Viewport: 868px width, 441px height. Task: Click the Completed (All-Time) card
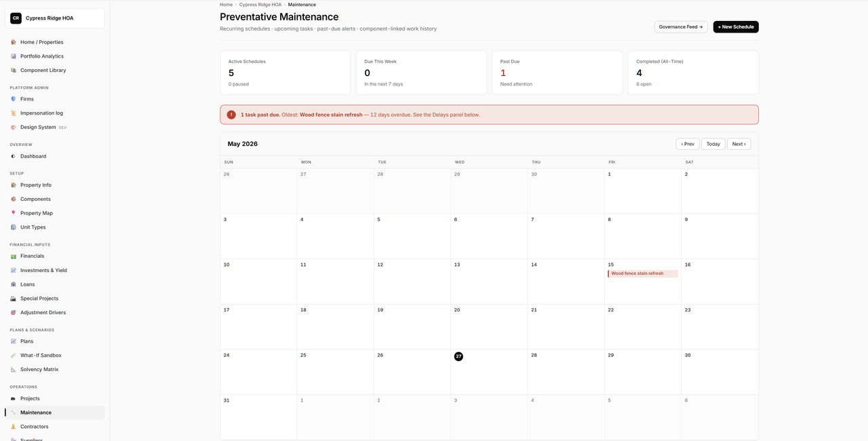coord(693,73)
